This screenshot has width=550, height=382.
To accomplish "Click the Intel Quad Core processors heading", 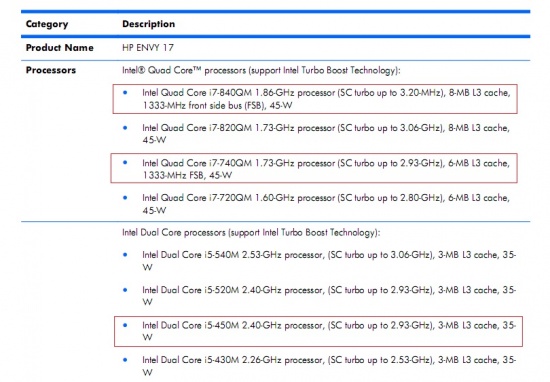I will [x=261, y=71].
